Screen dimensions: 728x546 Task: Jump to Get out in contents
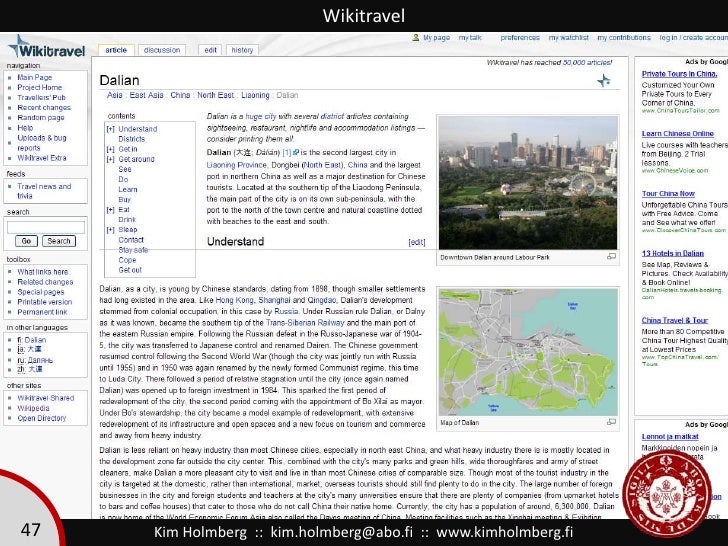pos(130,270)
